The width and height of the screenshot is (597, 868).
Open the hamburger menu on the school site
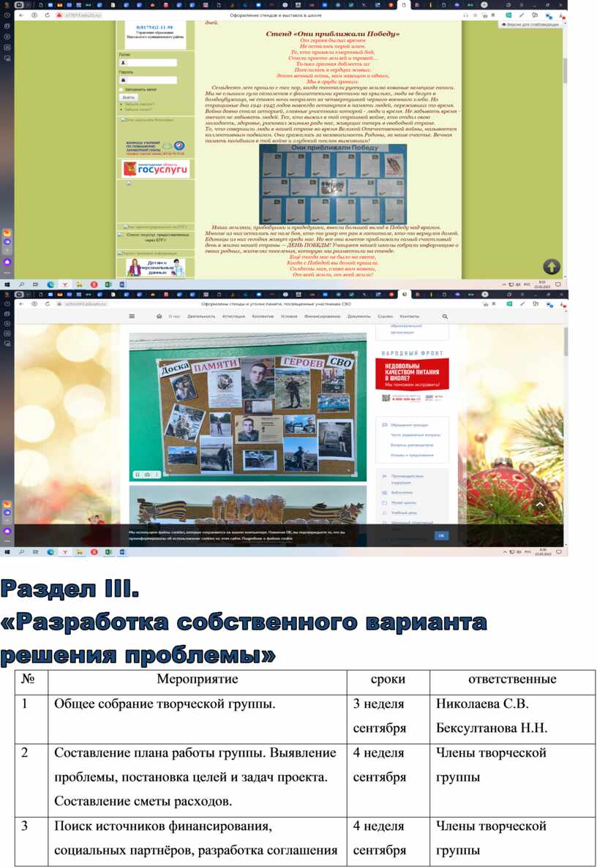(x=132, y=317)
